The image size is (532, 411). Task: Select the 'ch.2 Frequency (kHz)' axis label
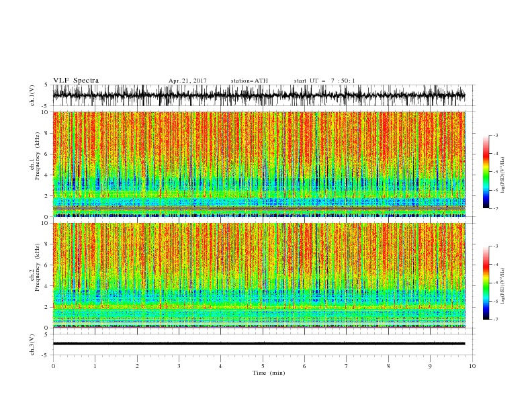pos(36,267)
